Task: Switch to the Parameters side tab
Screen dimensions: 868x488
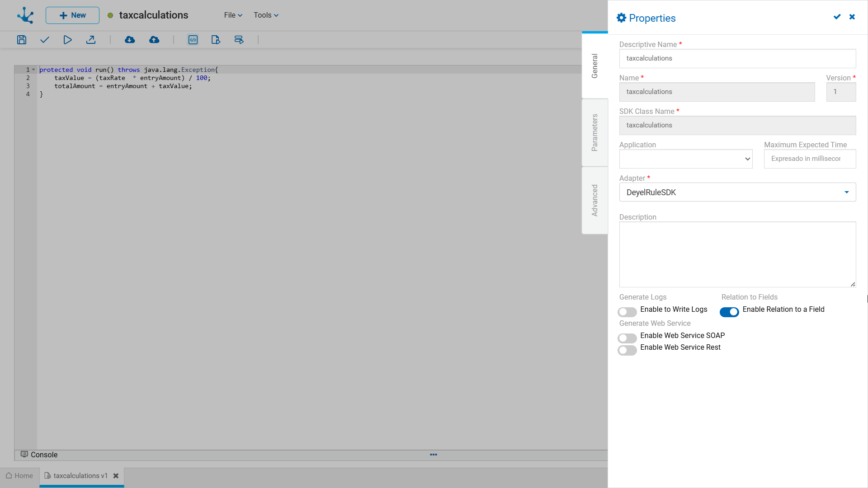Action: tap(594, 132)
